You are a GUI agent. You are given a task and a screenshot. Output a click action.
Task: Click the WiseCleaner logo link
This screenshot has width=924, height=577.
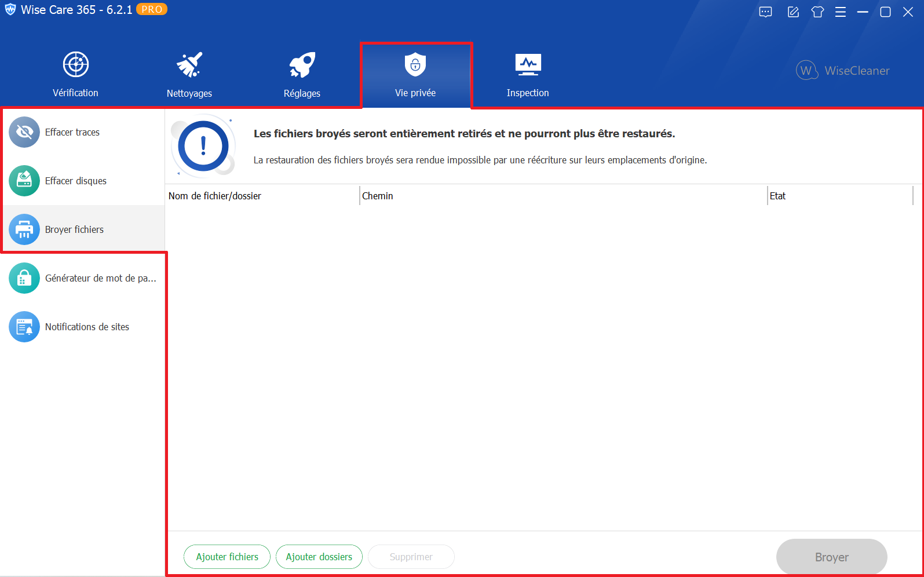[843, 71]
